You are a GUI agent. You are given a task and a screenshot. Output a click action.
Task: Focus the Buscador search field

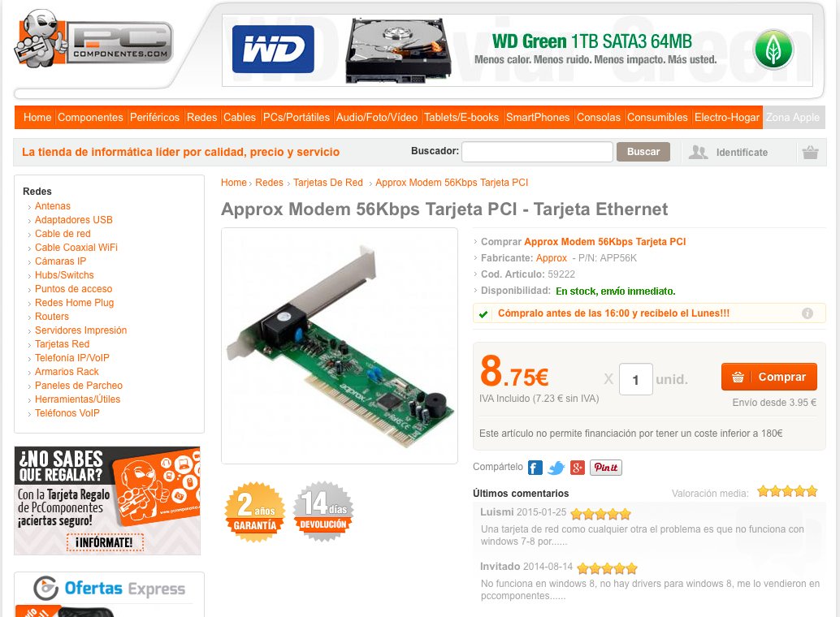point(537,152)
